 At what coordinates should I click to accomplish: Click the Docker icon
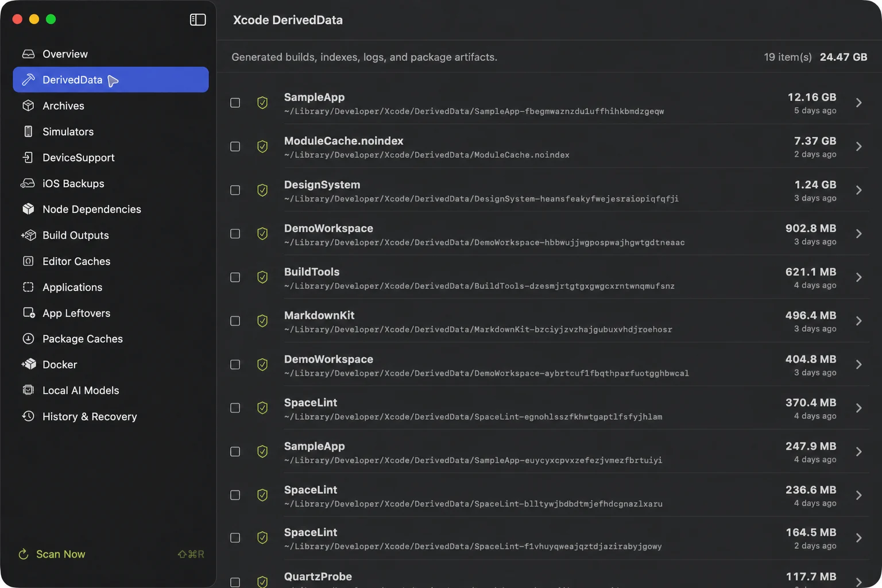pyautogui.click(x=28, y=364)
